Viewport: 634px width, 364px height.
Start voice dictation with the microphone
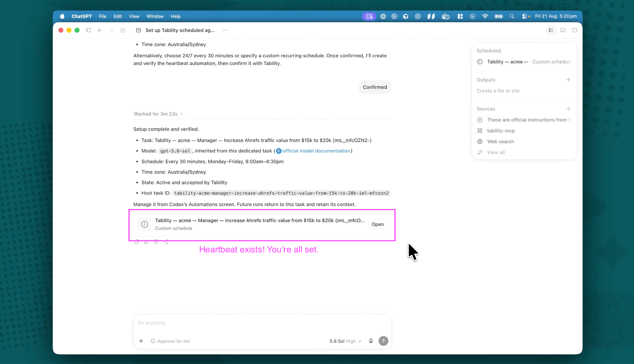click(x=371, y=341)
